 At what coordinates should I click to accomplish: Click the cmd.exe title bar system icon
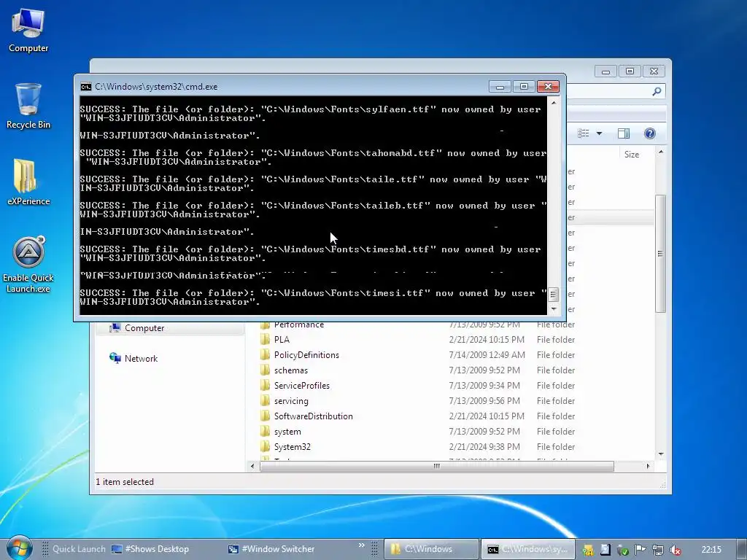[x=86, y=87]
